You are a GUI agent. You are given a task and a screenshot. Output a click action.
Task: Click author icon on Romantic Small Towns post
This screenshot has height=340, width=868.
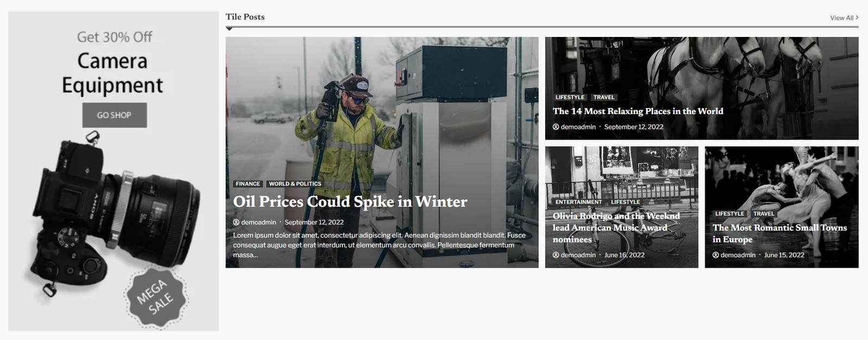[x=716, y=255]
